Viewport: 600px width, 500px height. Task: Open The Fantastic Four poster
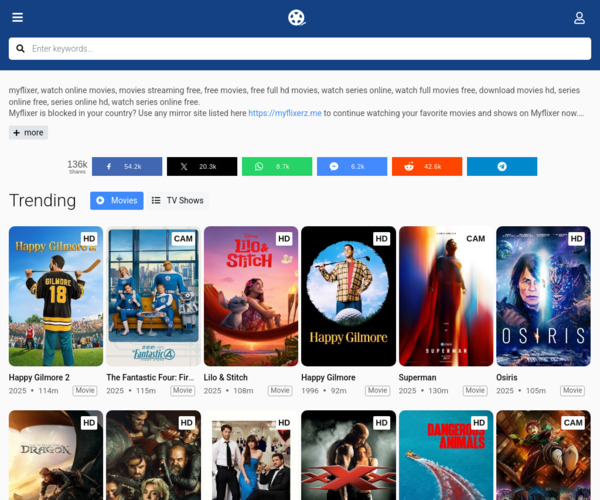(153, 296)
